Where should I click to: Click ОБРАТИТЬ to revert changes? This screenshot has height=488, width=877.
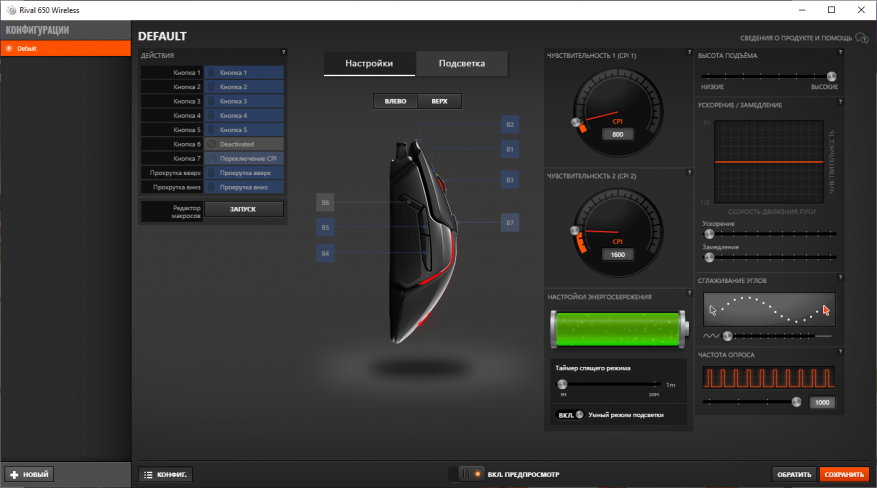point(794,474)
